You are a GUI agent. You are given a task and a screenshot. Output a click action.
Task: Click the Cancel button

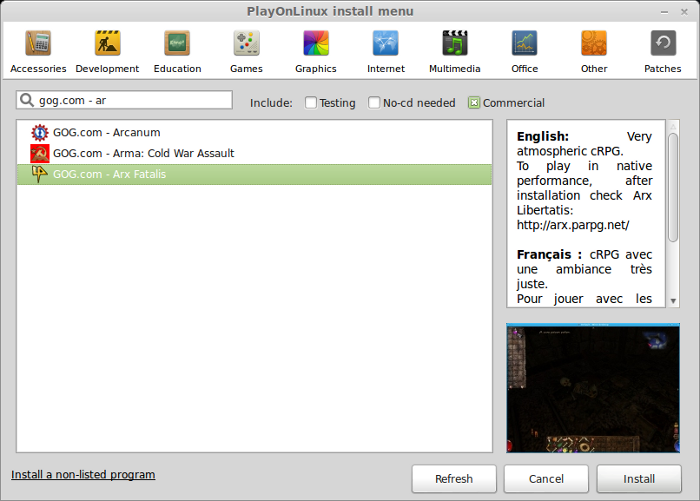[x=546, y=479]
